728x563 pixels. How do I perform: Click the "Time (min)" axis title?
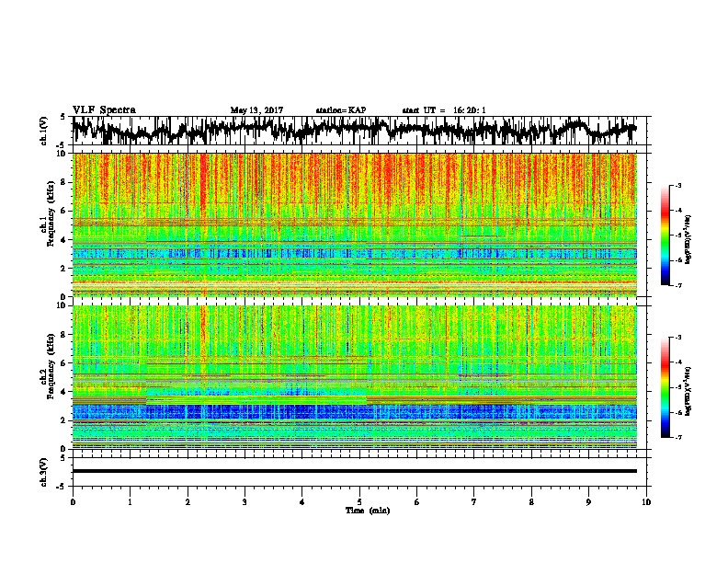368,511
